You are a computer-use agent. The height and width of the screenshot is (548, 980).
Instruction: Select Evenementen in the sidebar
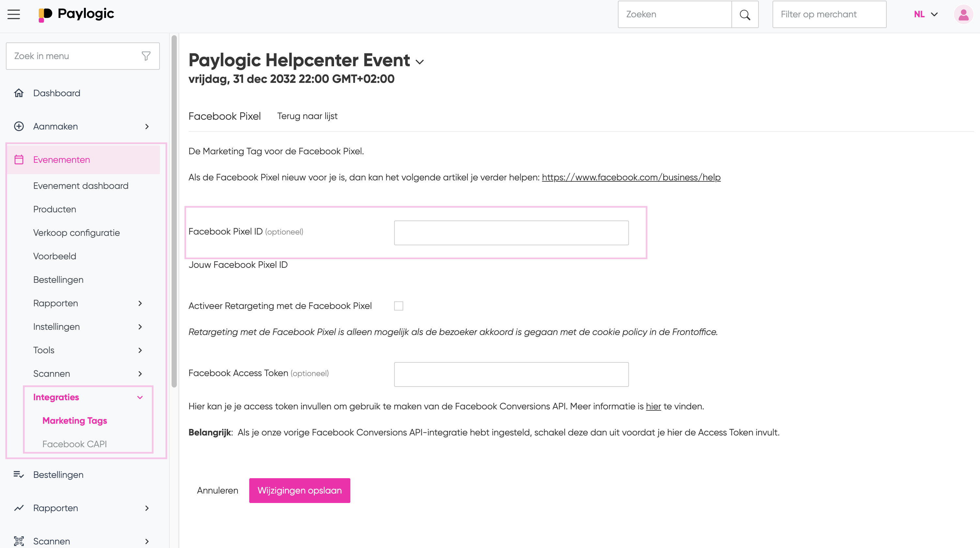83,160
